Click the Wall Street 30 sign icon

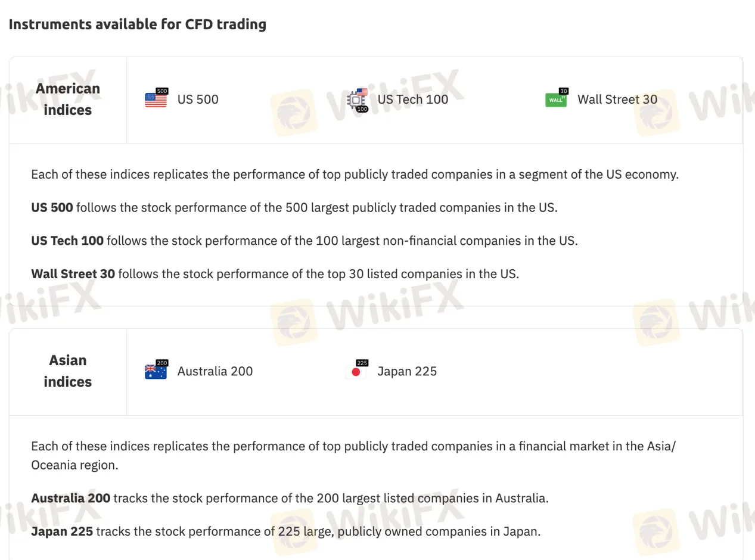click(557, 98)
